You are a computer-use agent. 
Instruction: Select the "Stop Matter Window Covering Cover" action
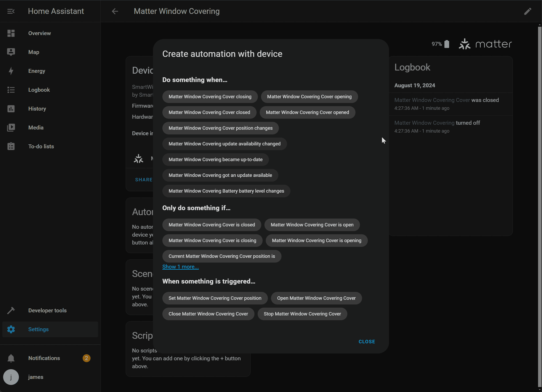click(302, 314)
